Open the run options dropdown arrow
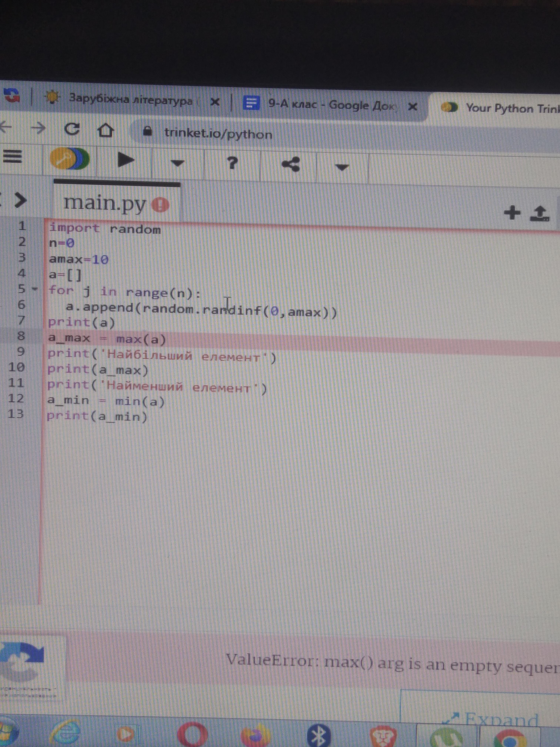The height and width of the screenshot is (747, 560). (178, 163)
